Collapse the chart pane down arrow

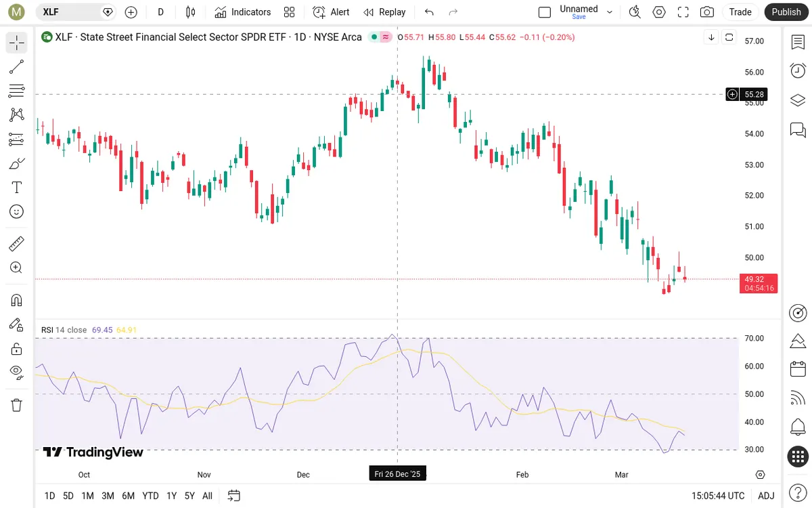(x=711, y=37)
